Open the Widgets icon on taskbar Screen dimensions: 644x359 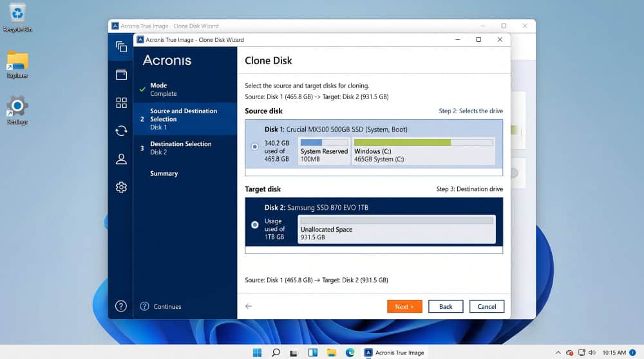tap(313, 353)
